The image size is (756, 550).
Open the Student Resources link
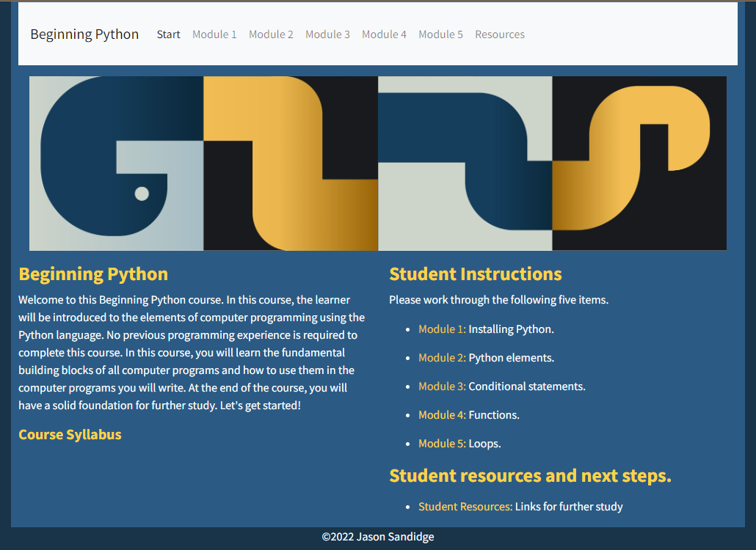point(465,507)
